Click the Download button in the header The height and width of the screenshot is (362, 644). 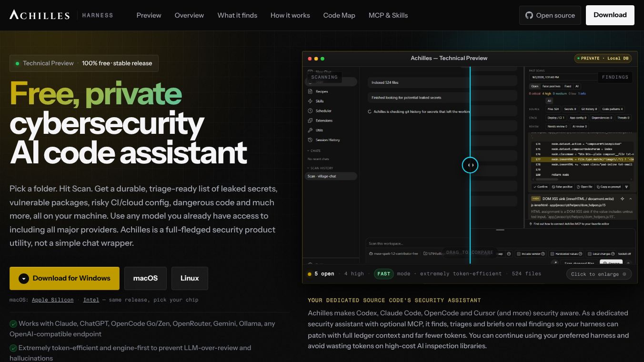click(610, 15)
